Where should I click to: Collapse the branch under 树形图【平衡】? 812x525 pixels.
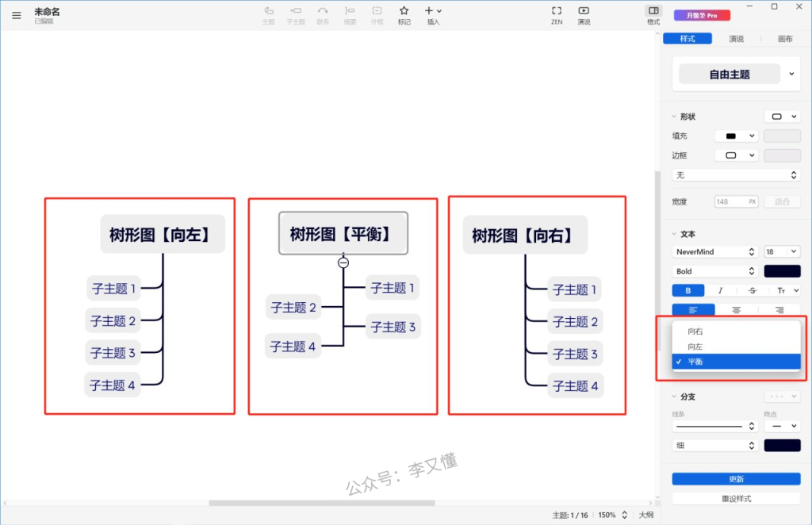[343, 262]
